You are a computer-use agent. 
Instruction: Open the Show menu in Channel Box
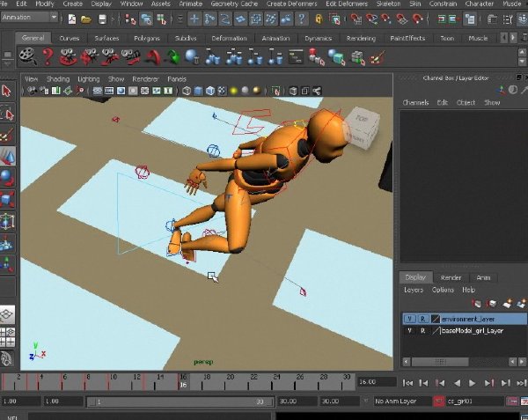pyautogui.click(x=492, y=102)
